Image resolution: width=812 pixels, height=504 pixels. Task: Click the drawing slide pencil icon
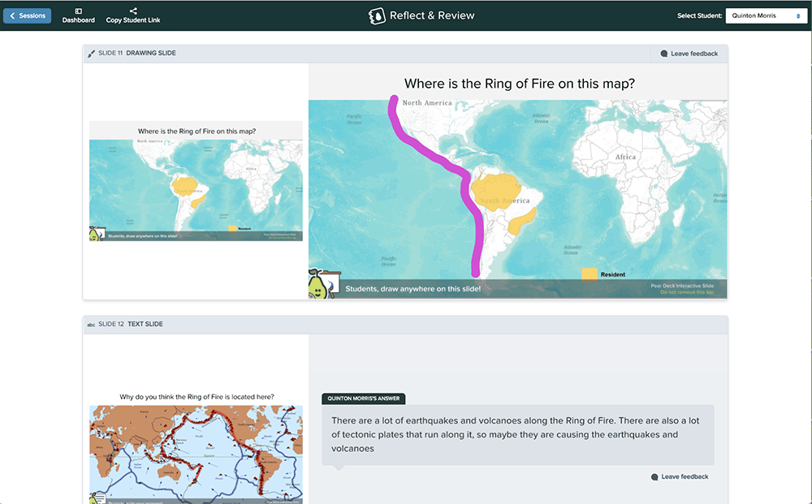tap(91, 54)
